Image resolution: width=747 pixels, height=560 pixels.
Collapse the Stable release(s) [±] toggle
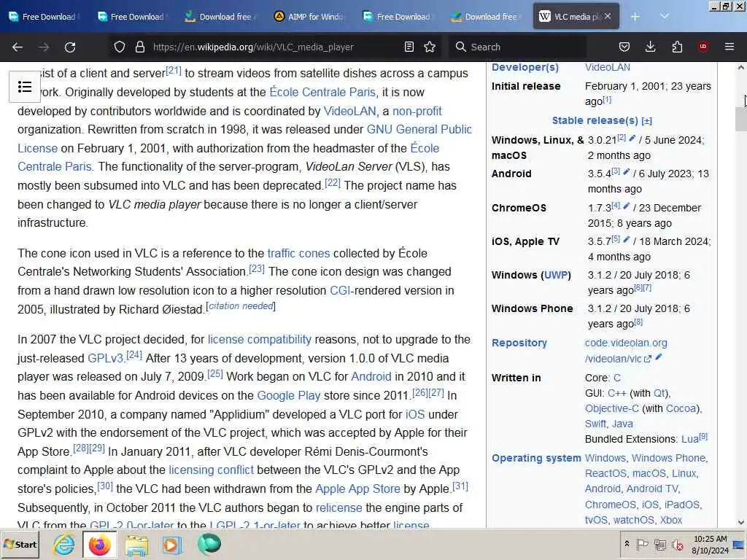point(646,121)
